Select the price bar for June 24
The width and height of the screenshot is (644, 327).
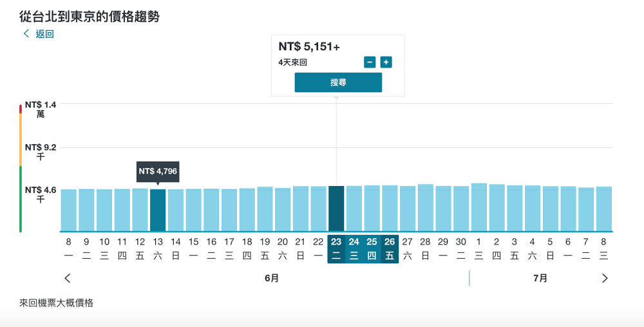tap(354, 209)
